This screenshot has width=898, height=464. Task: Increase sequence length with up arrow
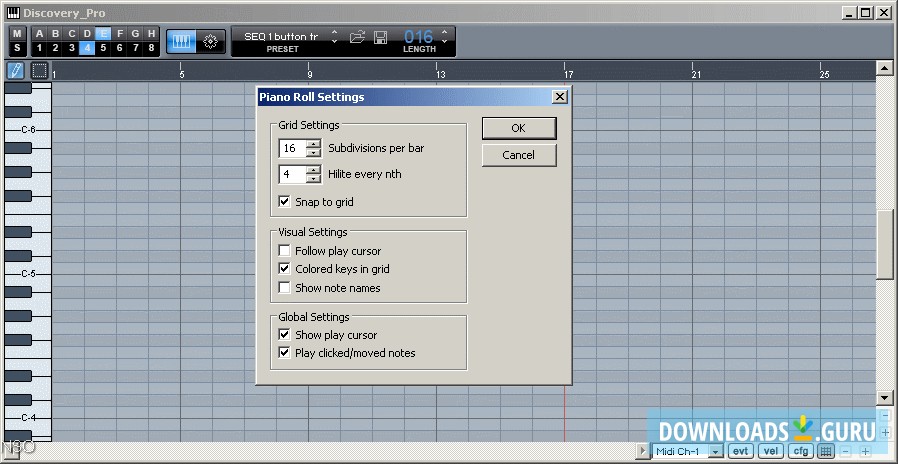click(444, 32)
